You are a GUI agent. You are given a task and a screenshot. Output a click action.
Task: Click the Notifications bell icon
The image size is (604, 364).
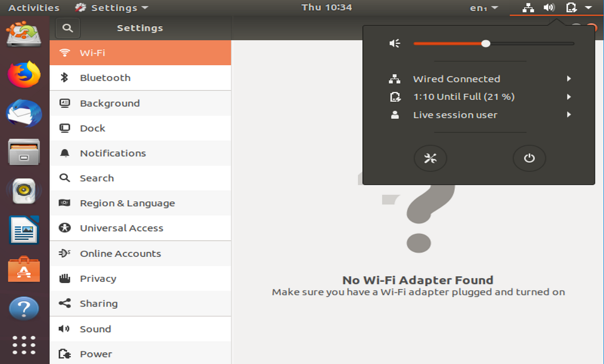[64, 153]
